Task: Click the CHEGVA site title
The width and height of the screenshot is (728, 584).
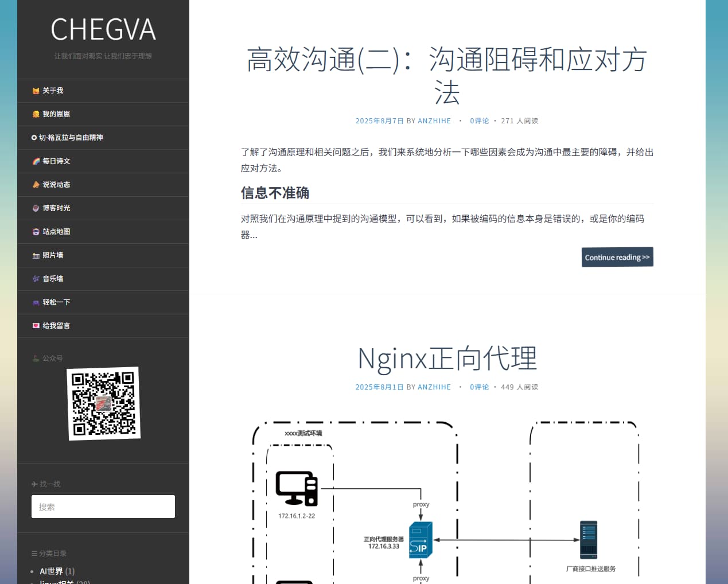Action: click(103, 30)
